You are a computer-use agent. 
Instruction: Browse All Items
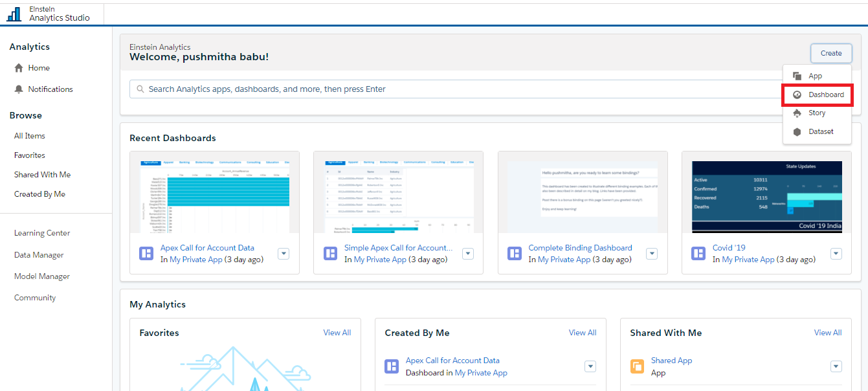[30, 136]
